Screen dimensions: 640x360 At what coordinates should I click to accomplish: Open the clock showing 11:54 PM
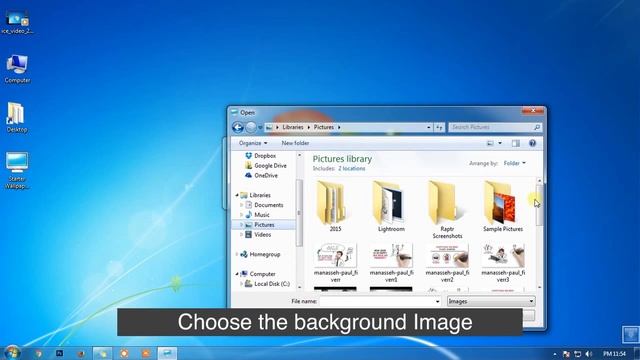[x=614, y=354]
